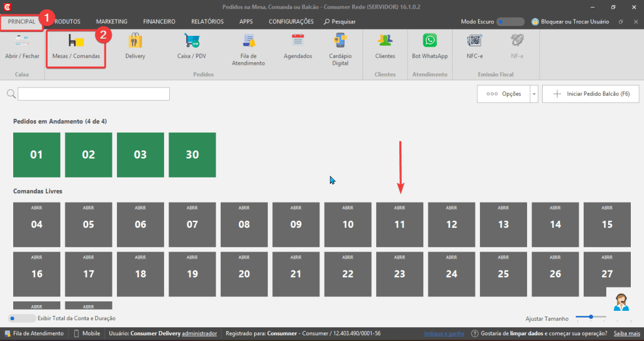This screenshot has height=341, width=644.
Task: Click the Indique e ganhe link
Action: click(x=444, y=333)
